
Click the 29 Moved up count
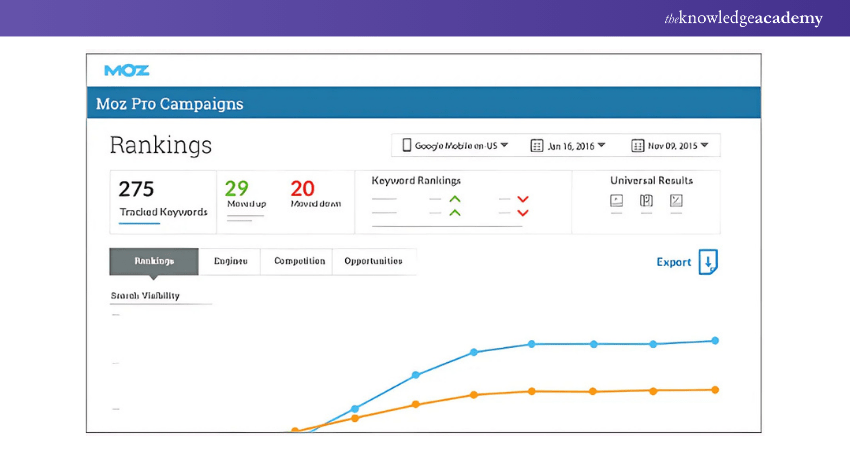pyautogui.click(x=238, y=189)
